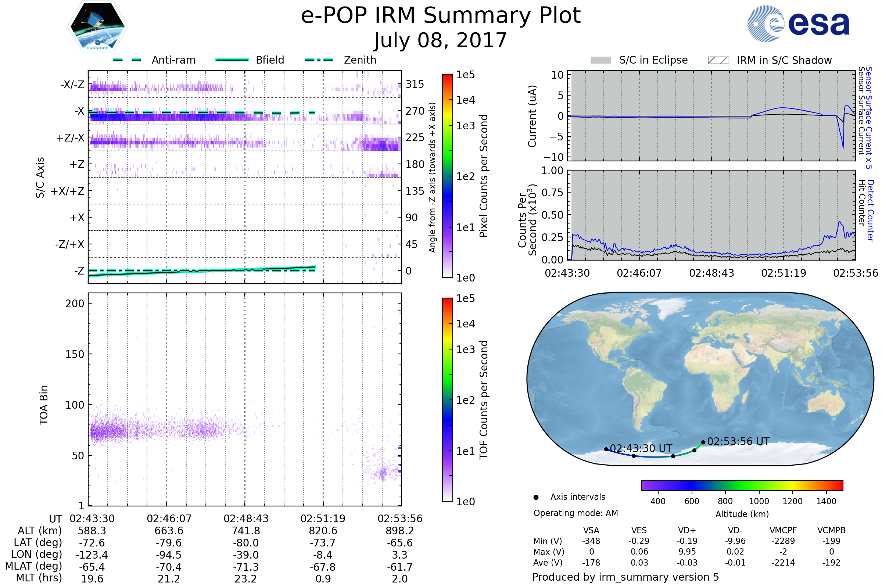The width and height of the screenshot is (882, 588).
Task: Click the TOF Counts per Second colorbar
Action: click(x=447, y=399)
